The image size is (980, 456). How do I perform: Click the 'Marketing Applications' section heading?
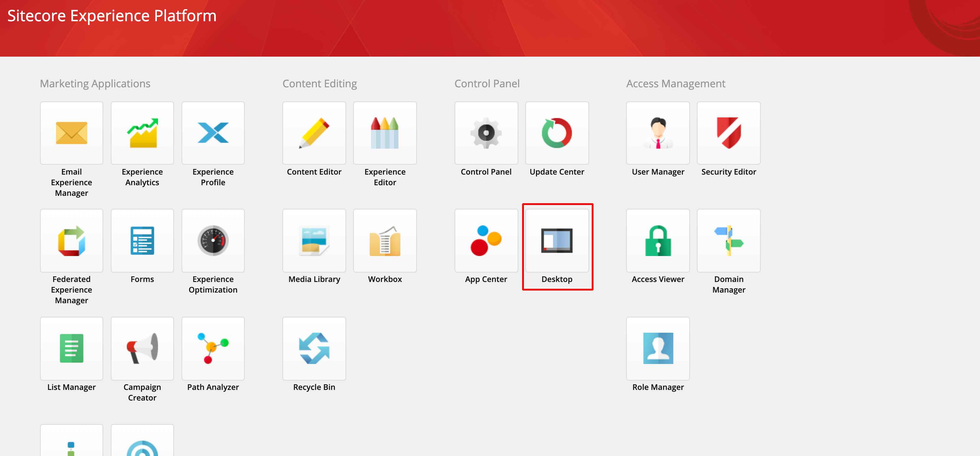click(x=95, y=83)
